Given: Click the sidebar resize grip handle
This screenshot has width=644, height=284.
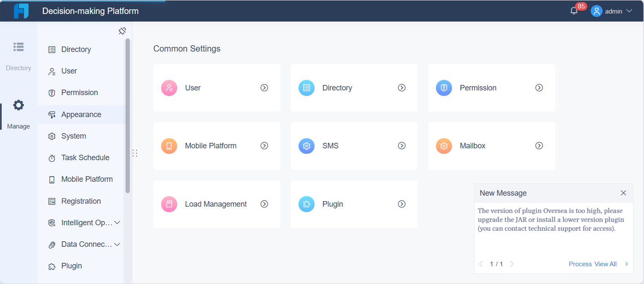Looking at the screenshot, I should (135, 153).
